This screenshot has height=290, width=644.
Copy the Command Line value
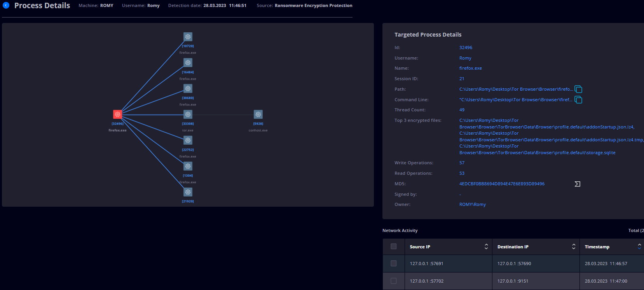[578, 100]
